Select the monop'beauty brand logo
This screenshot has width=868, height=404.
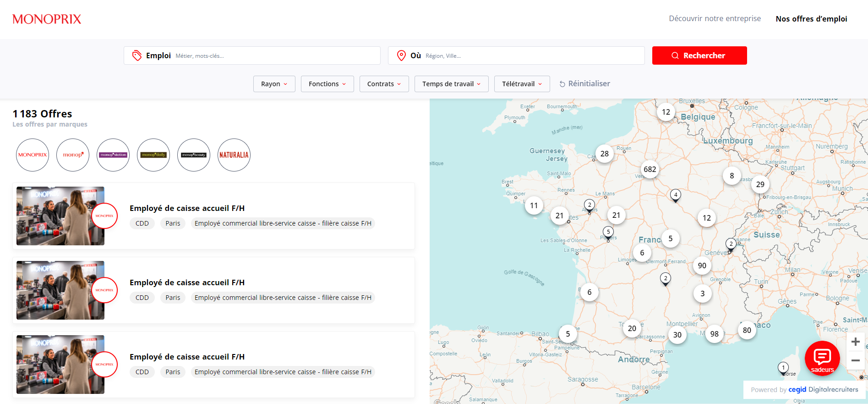point(194,155)
